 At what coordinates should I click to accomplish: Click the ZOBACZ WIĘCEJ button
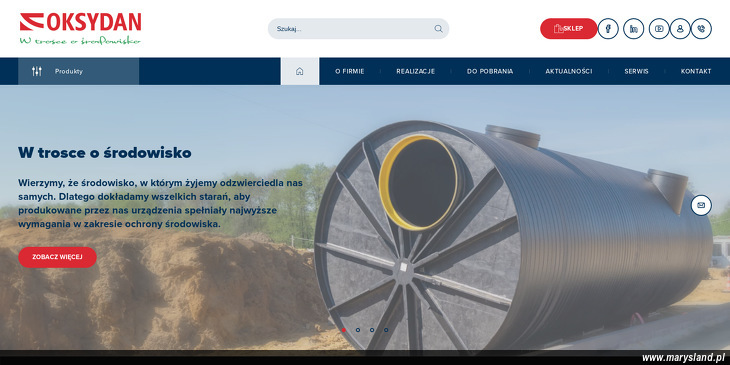pyautogui.click(x=57, y=257)
